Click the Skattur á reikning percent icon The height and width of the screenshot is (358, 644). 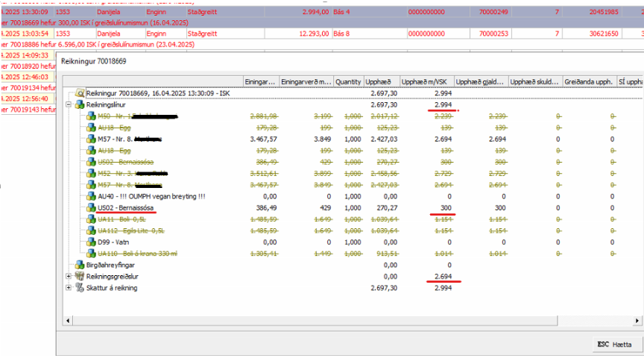80,288
